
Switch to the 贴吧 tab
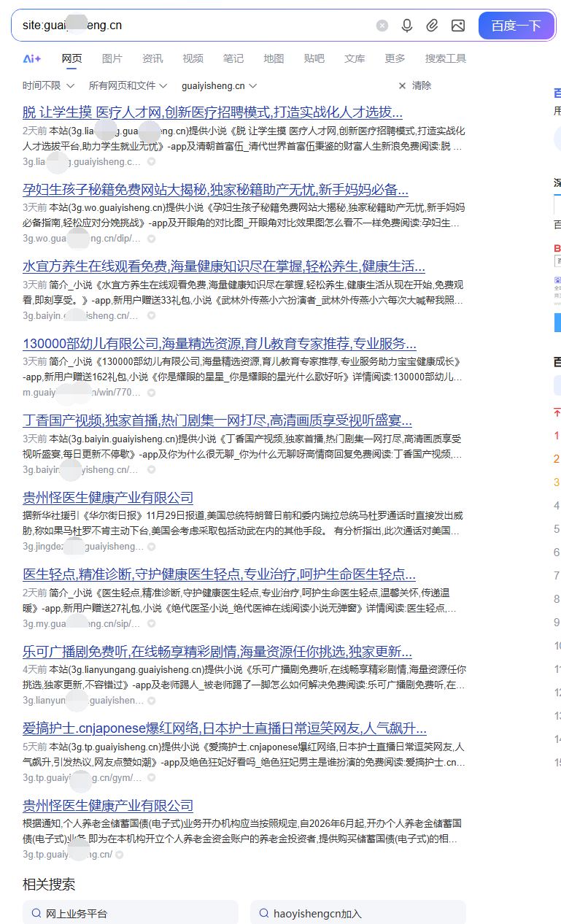click(314, 58)
